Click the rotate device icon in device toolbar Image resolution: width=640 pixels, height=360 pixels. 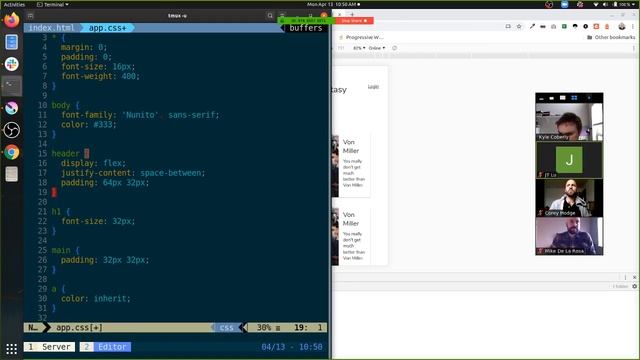click(394, 48)
